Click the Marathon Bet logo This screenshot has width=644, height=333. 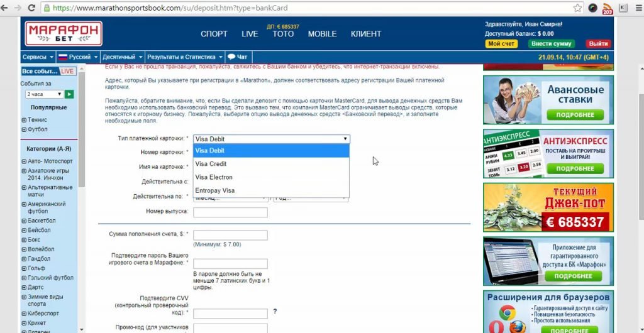[64, 33]
